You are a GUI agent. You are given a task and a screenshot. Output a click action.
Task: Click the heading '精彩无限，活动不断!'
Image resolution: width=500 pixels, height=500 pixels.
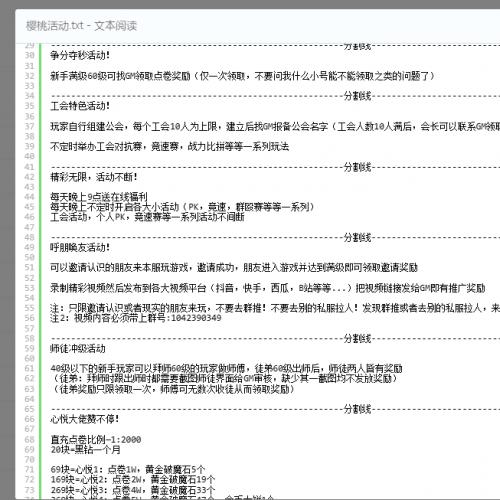pos(94,177)
